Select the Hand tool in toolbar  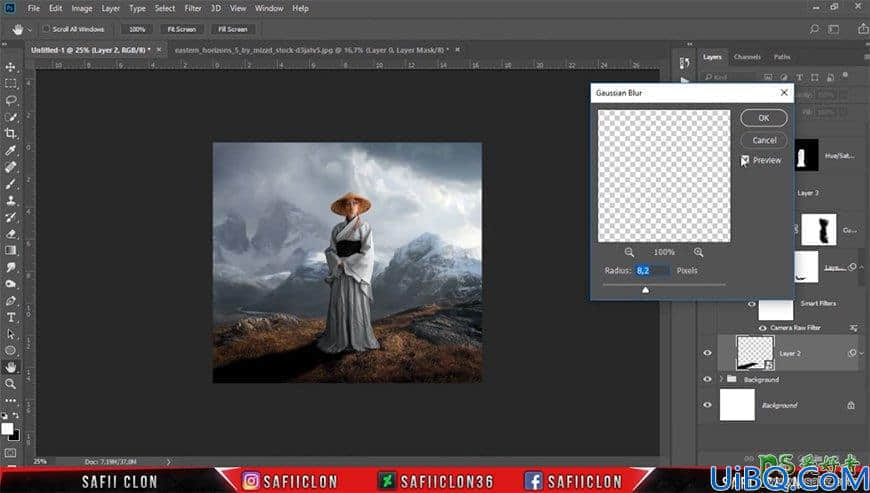[11, 367]
